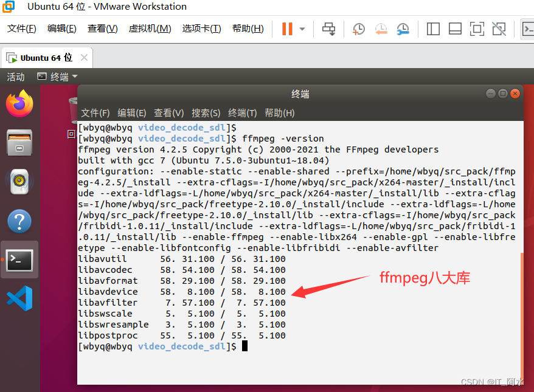The width and height of the screenshot is (534, 392).
Task: Open VMware 选项卡(T) menu
Action: [x=201, y=29]
